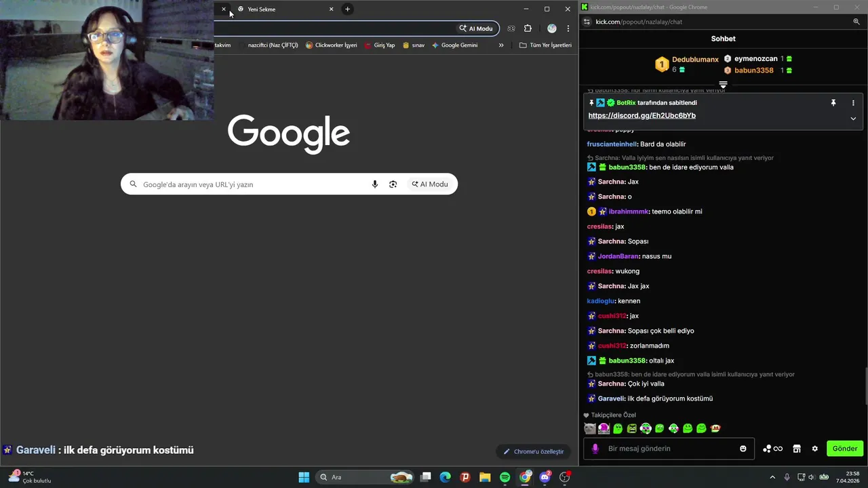This screenshot has height=488, width=868.
Task: Expand pinned message chevron
Action: pos(853,119)
